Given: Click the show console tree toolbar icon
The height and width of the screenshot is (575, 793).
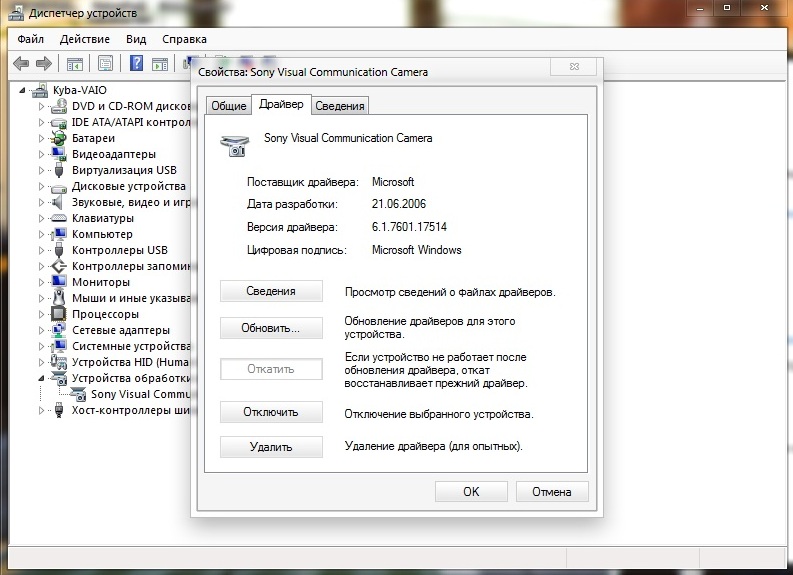Looking at the screenshot, I should (75, 64).
